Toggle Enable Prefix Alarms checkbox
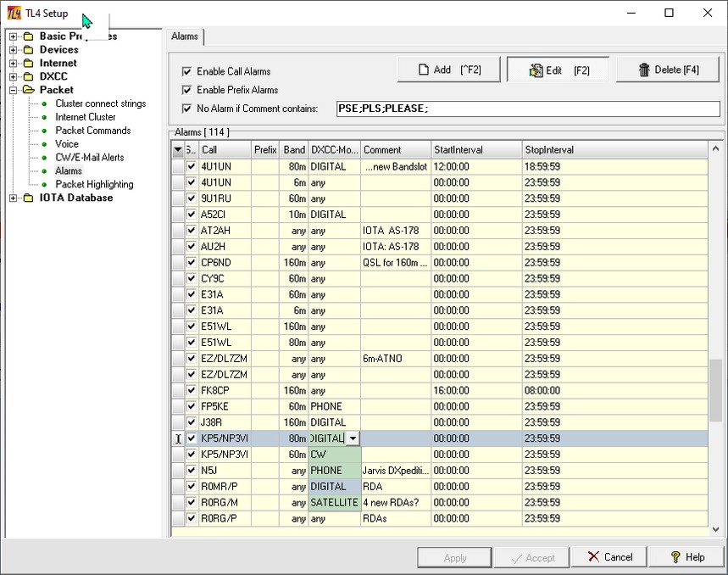Image resolution: width=728 pixels, height=575 pixels. tap(186, 90)
